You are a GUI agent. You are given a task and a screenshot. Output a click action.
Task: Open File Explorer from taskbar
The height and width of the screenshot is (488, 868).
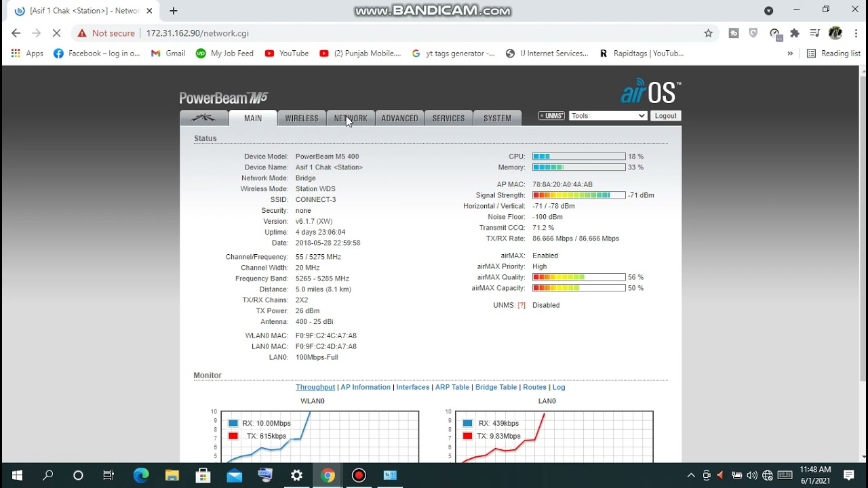pos(172,475)
